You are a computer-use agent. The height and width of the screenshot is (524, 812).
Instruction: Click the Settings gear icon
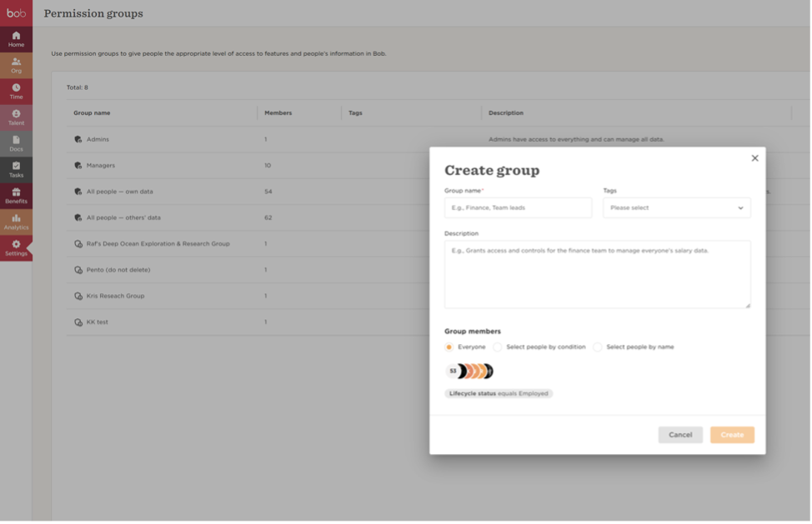[16, 244]
